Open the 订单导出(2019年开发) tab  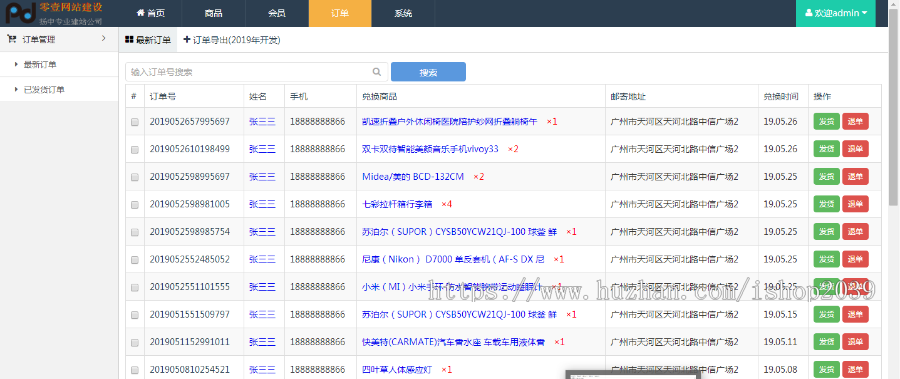click(231, 40)
